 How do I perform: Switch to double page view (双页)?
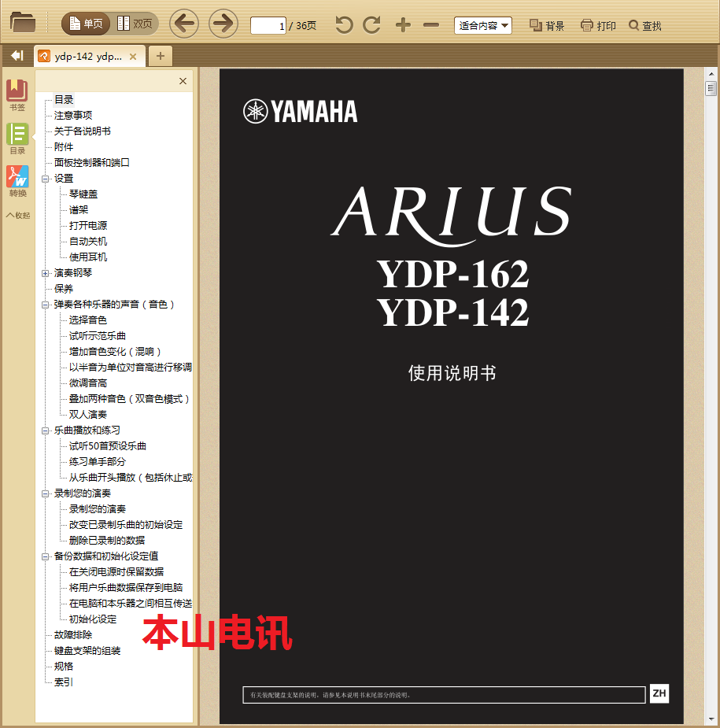(135, 24)
